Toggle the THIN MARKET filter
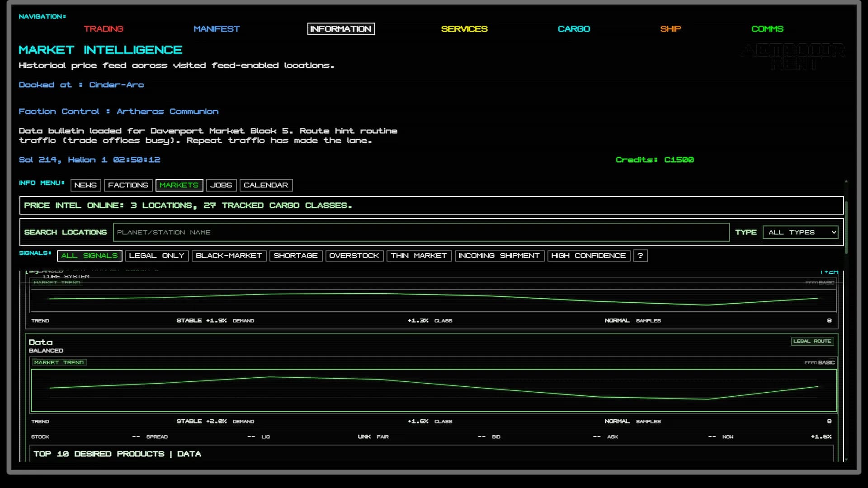This screenshot has width=868, height=488. 419,256
